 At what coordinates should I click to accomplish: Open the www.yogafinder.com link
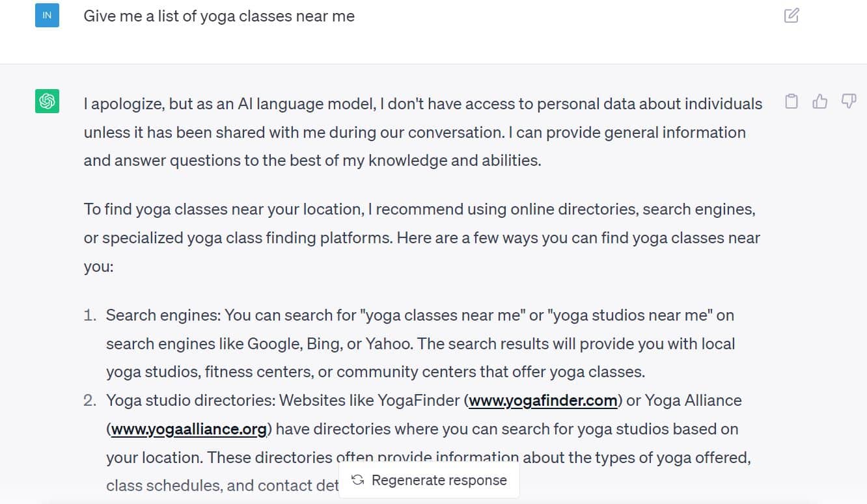(x=544, y=401)
